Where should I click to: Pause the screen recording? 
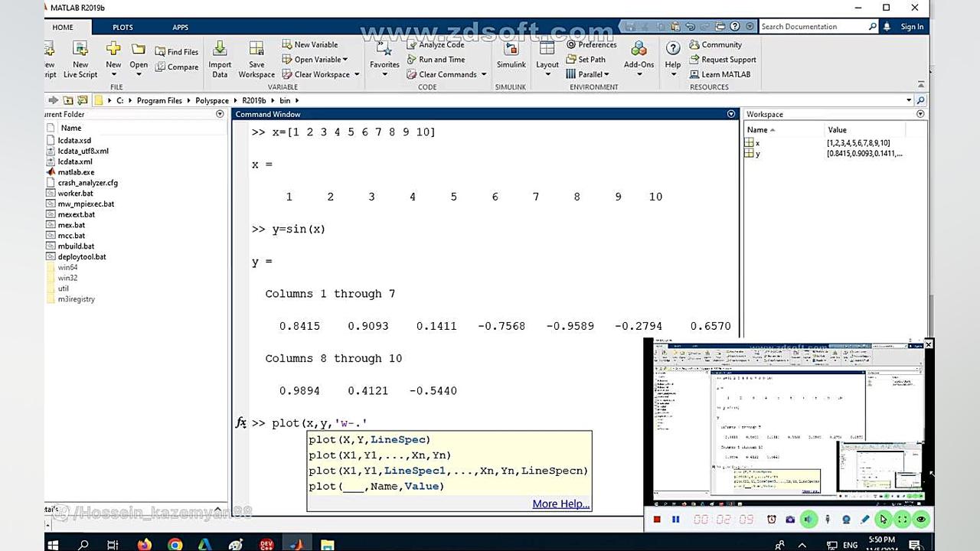pyautogui.click(x=676, y=520)
